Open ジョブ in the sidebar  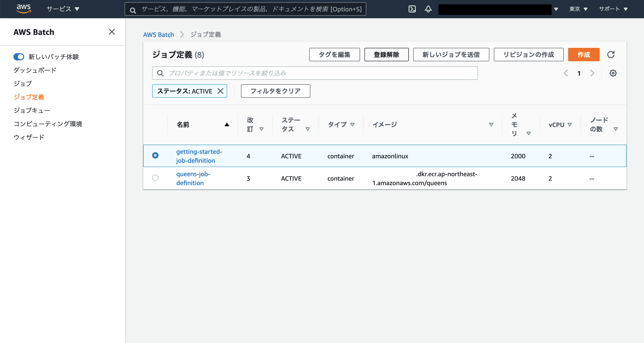[x=23, y=83]
